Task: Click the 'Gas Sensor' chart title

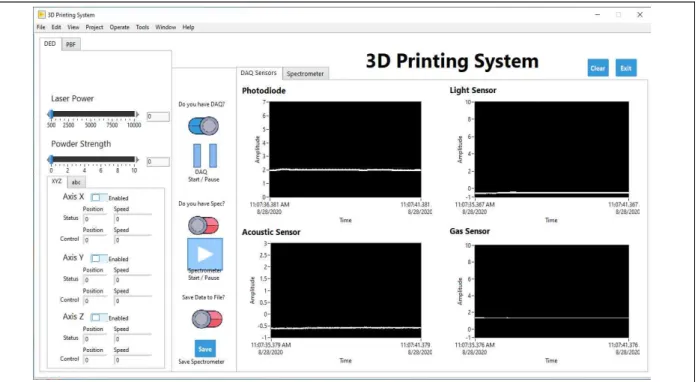Action: pos(470,231)
